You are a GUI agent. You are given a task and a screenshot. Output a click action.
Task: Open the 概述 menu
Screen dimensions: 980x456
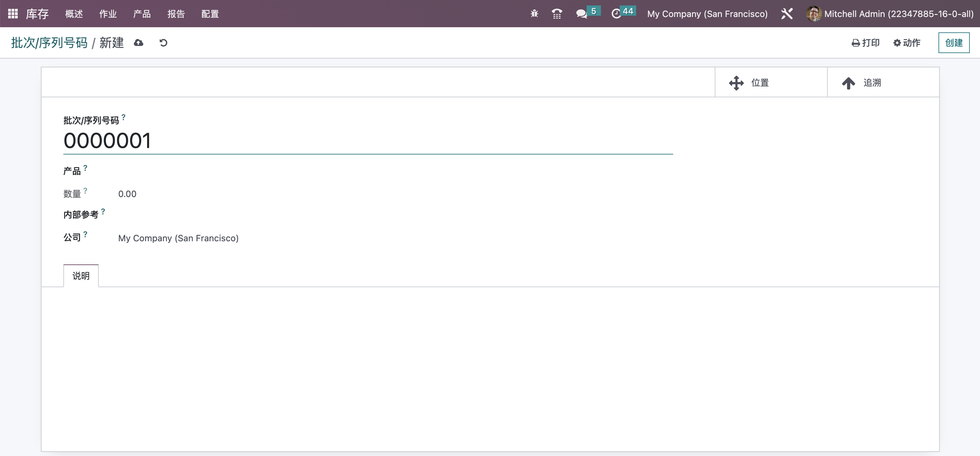click(x=74, y=14)
